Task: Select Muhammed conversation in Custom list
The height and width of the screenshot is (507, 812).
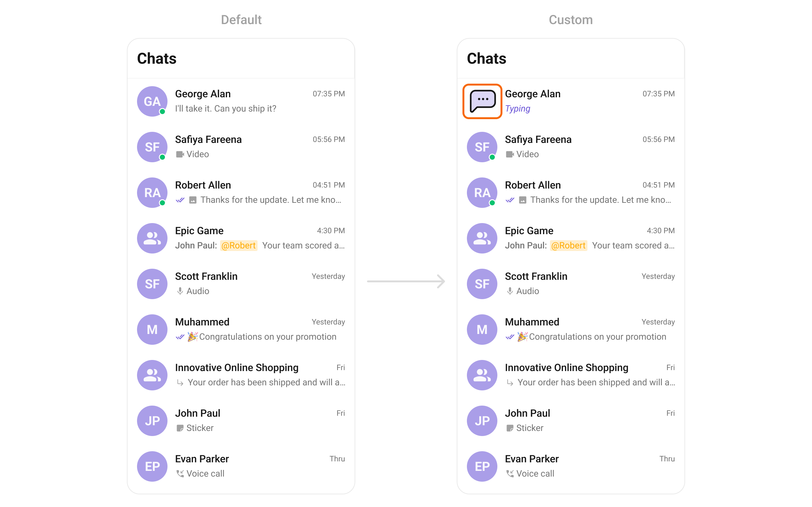Action: coord(571,329)
